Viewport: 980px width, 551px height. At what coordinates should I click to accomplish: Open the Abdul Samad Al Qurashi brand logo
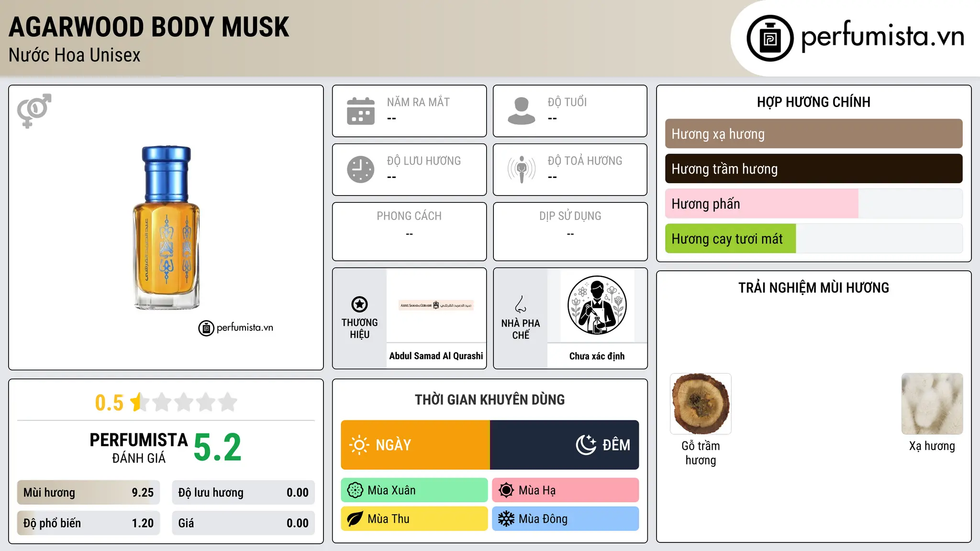[x=436, y=305]
